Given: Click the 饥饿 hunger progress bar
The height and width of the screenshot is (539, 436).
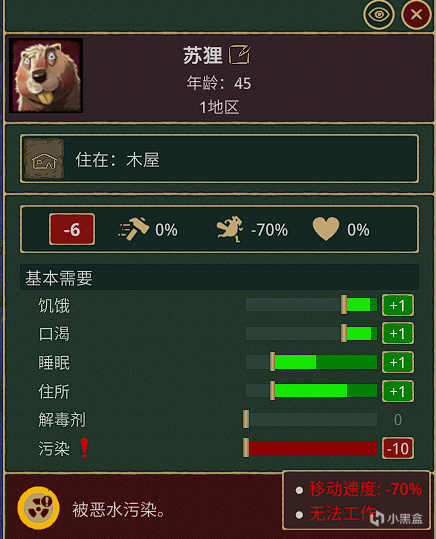Looking at the screenshot, I should (311, 305).
